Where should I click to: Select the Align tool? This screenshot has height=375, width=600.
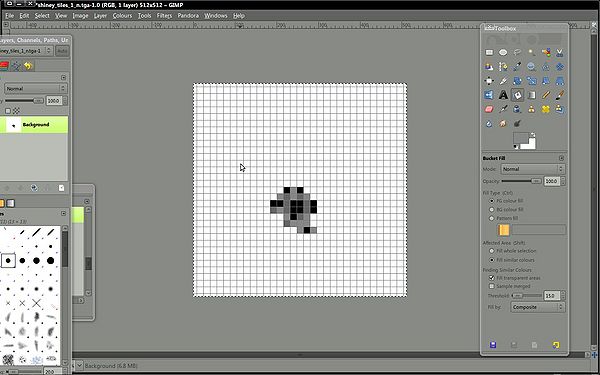(489, 81)
